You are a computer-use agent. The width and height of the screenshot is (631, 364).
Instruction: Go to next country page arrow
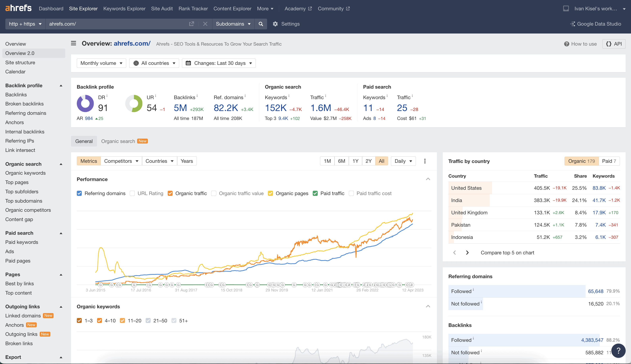click(467, 253)
